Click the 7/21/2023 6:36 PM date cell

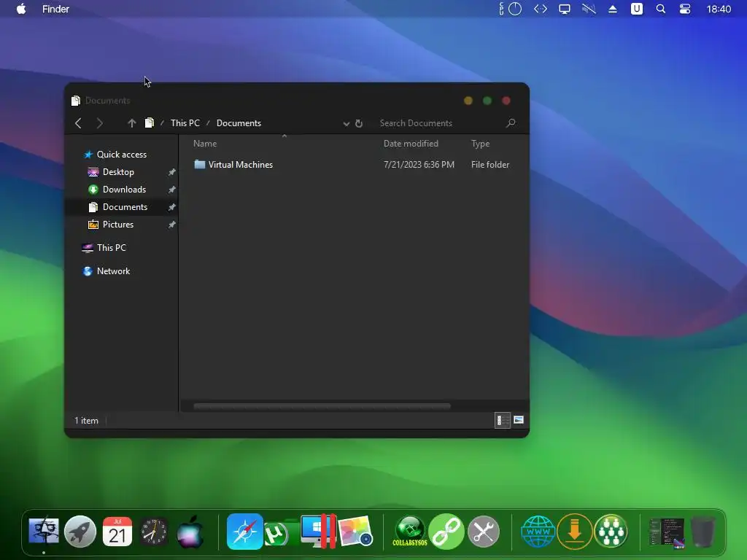click(419, 164)
